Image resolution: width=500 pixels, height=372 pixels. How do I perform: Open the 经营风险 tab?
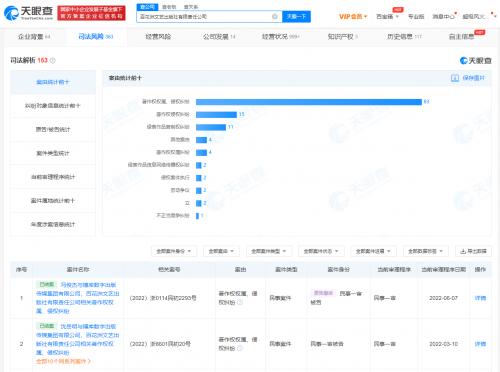pyautogui.click(x=158, y=37)
